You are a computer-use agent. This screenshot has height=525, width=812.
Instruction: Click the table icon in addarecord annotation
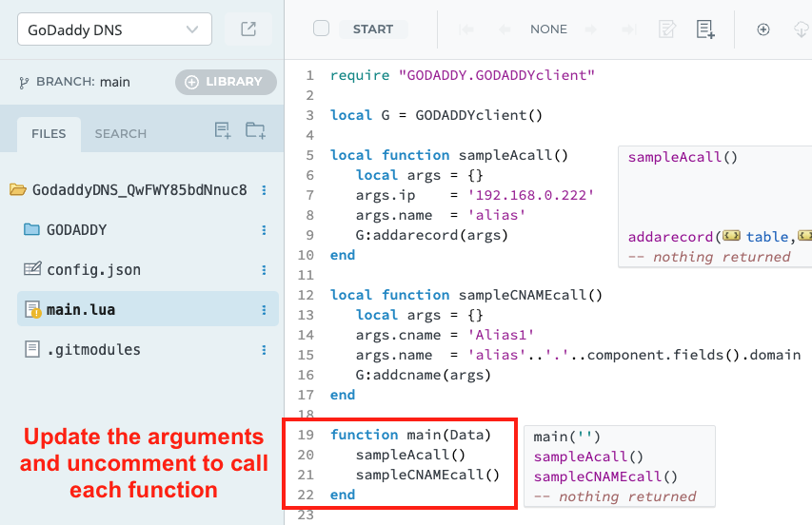click(731, 236)
